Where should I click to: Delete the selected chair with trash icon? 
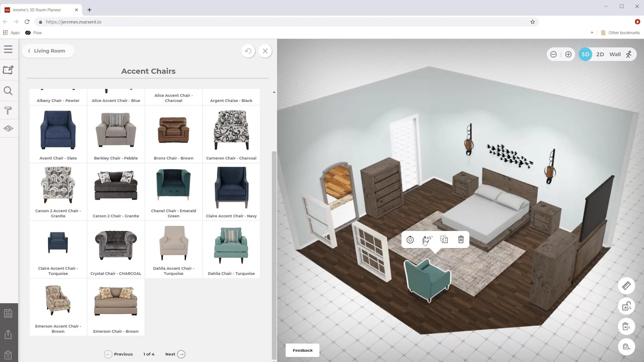[x=461, y=239]
